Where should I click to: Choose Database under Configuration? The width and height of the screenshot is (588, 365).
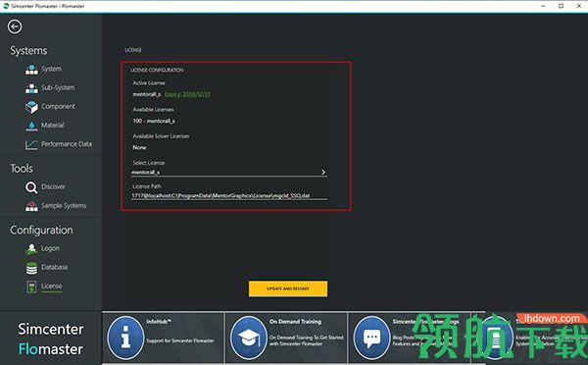click(54, 267)
